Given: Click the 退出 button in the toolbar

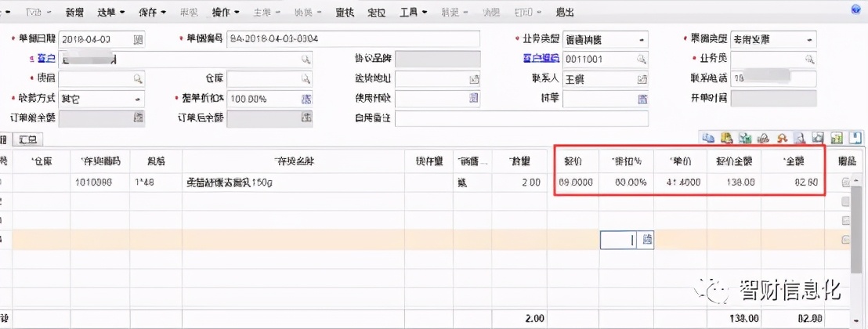Looking at the screenshot, I should tap(564, 13).
